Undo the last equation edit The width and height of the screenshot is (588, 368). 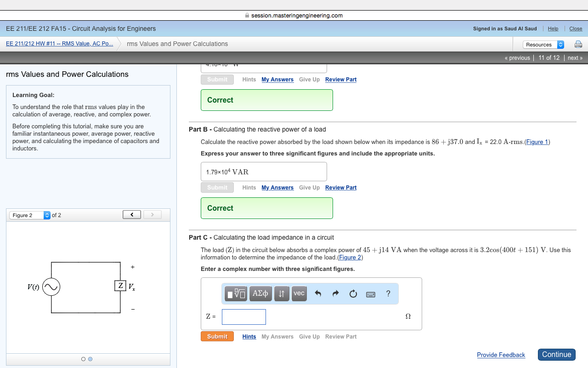click(318, 293)
